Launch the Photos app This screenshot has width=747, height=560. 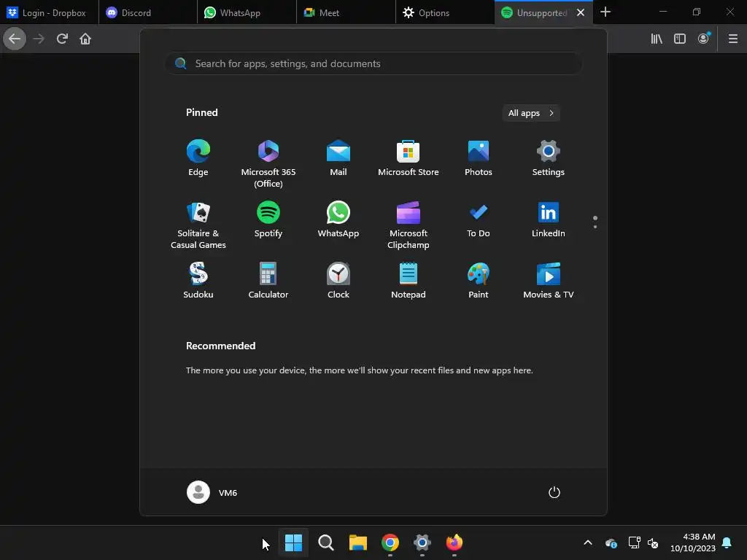click(x=479, y=158)
